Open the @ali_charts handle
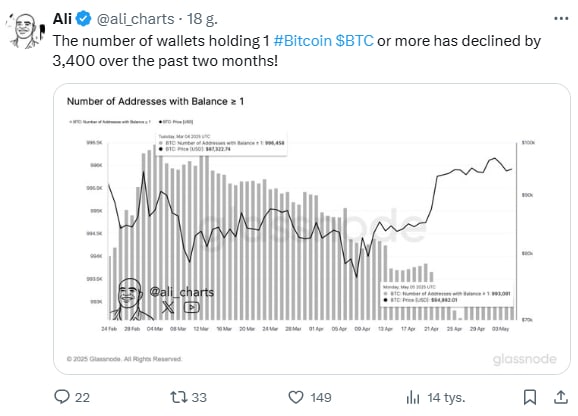The image size is (578, 416). 135,19
